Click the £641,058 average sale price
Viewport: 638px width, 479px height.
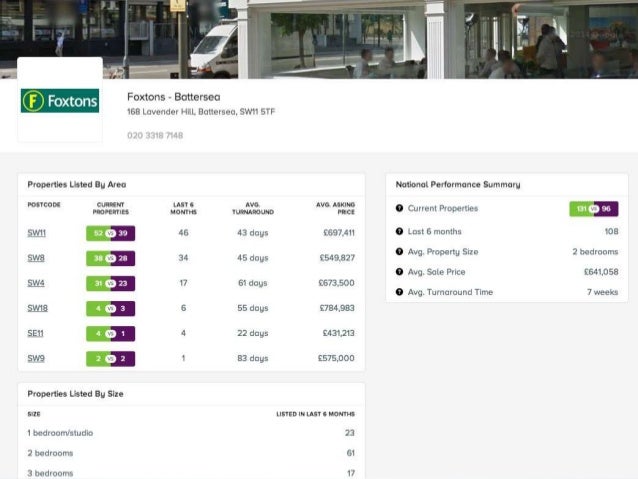click(x=601, y=272)
